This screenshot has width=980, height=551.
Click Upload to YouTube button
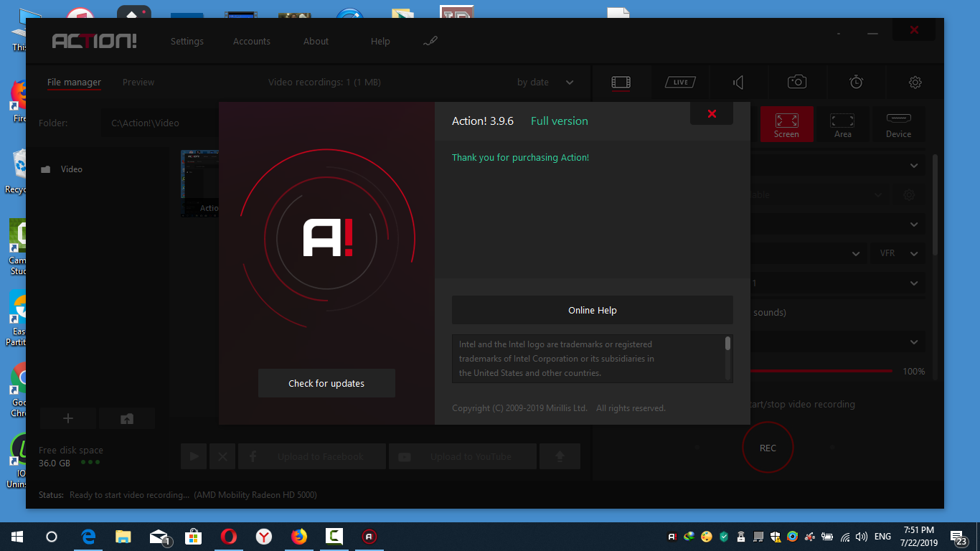pyautogui.click(x=463, y=456)
